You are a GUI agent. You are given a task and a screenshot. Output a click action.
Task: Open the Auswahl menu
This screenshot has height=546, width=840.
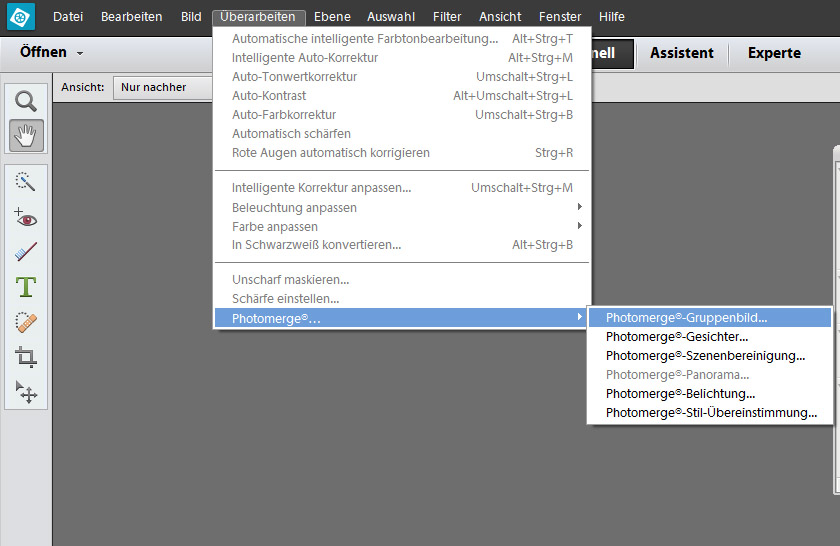point(391,17)
